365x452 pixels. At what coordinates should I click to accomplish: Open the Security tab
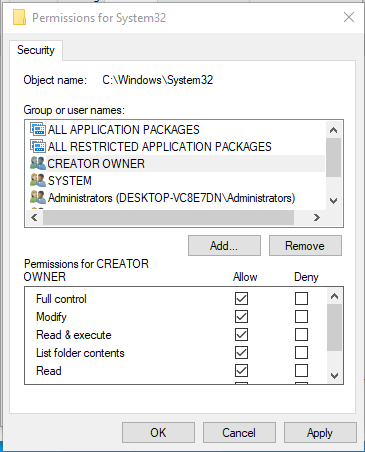[x=36, y=50]
